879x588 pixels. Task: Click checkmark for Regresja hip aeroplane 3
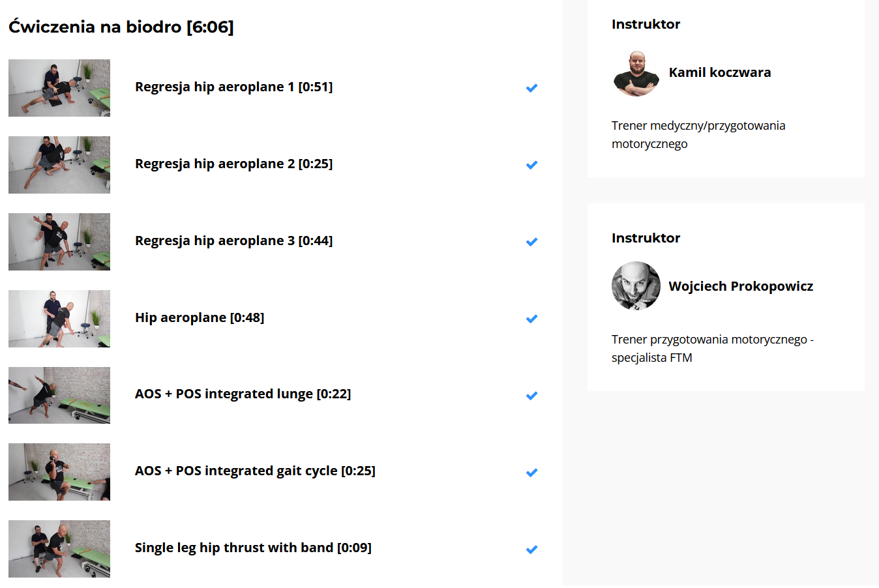point(531,242)
